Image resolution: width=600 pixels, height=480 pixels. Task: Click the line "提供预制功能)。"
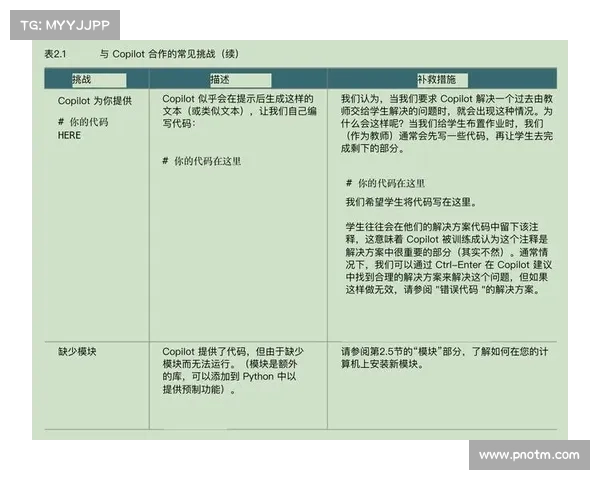[199, 389]
